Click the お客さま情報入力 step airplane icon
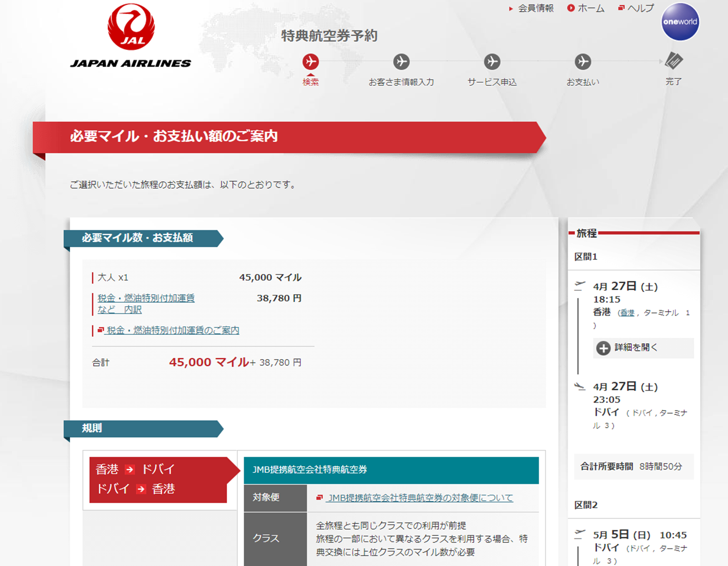Viewport: 728px width, 566px height. 401,62
